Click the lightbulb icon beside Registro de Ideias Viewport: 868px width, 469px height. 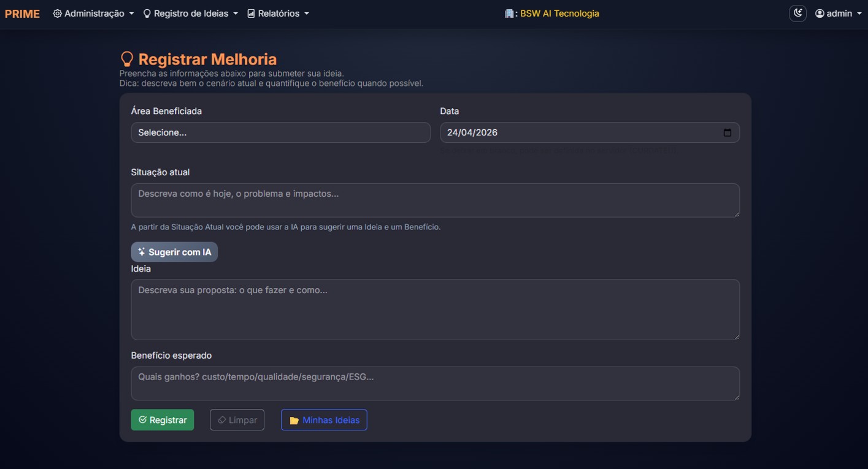[147, 13]
